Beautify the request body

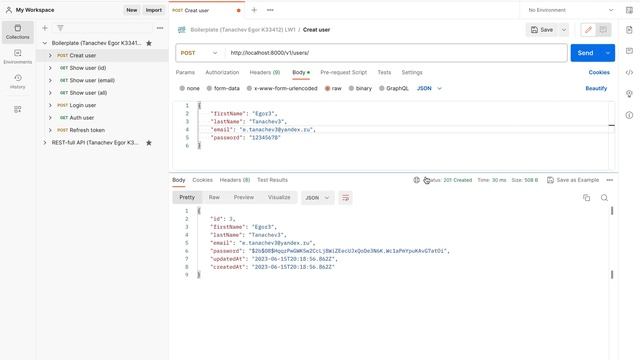(596, 88)
